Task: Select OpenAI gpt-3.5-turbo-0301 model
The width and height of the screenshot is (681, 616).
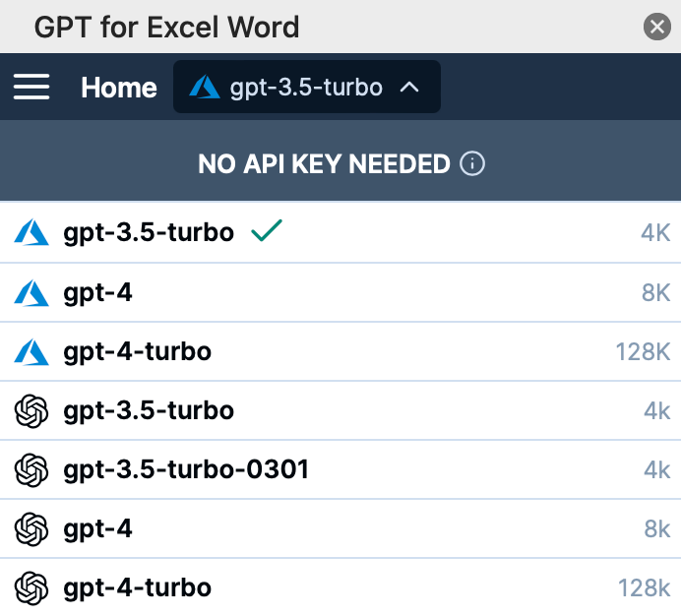Action: click(186, 469)
